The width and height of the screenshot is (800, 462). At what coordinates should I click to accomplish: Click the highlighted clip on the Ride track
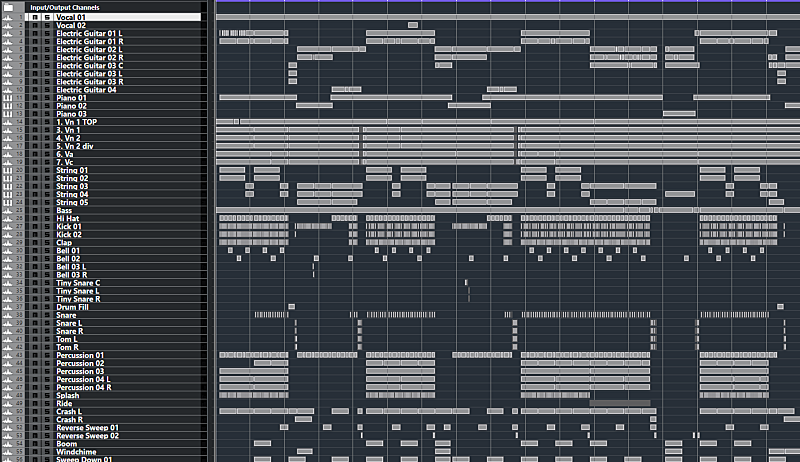click(620, 403)
